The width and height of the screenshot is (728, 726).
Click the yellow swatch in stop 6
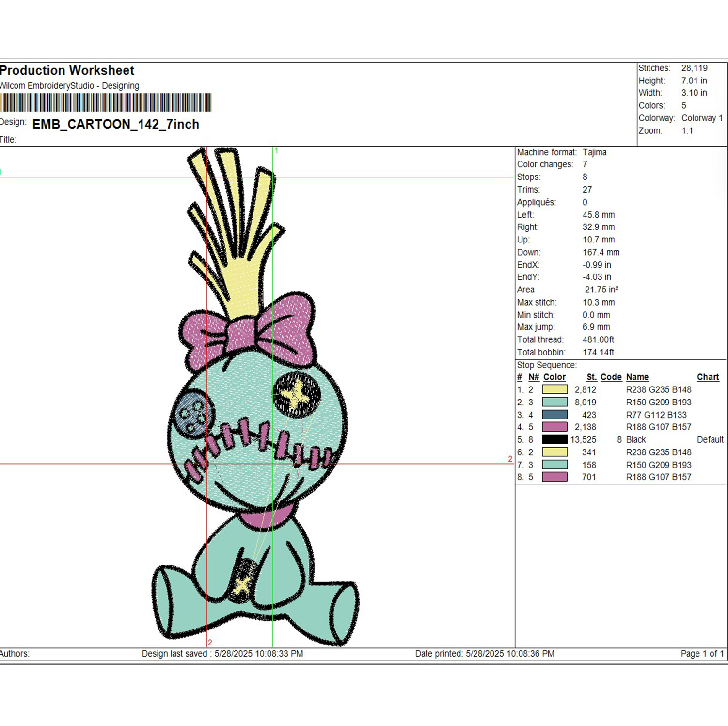[x=554, y=452]
